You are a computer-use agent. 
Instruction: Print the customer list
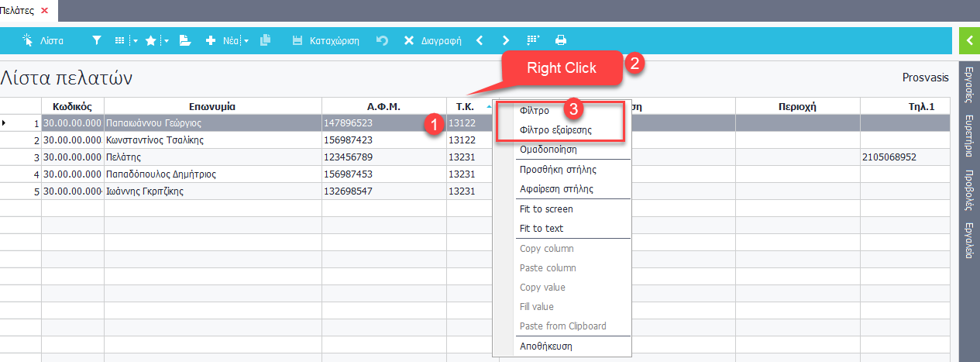[561, 40]
